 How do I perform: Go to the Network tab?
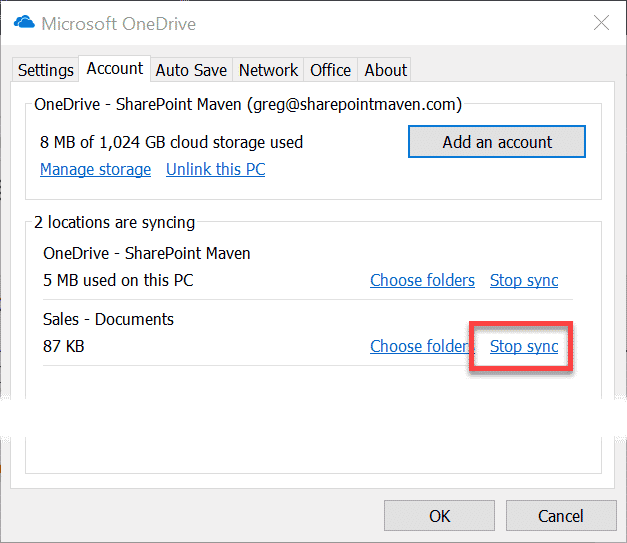pyautogui.click(x=268, y=70)
